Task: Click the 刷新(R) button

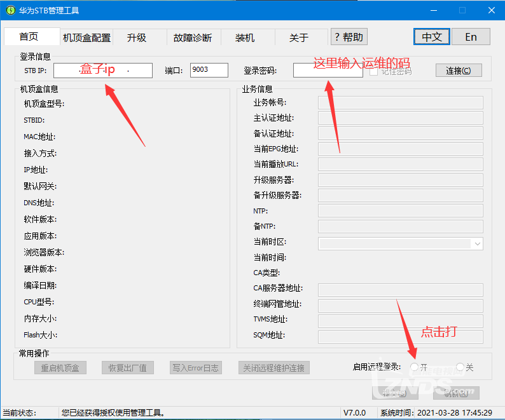Action: coord(456,393)
